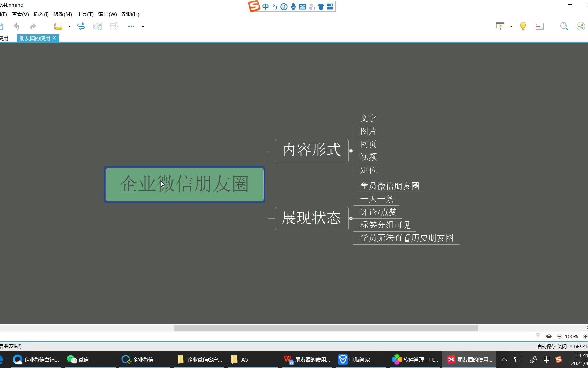
Task: Show hidden system tray icons chevron
Action: pos(504,359)
